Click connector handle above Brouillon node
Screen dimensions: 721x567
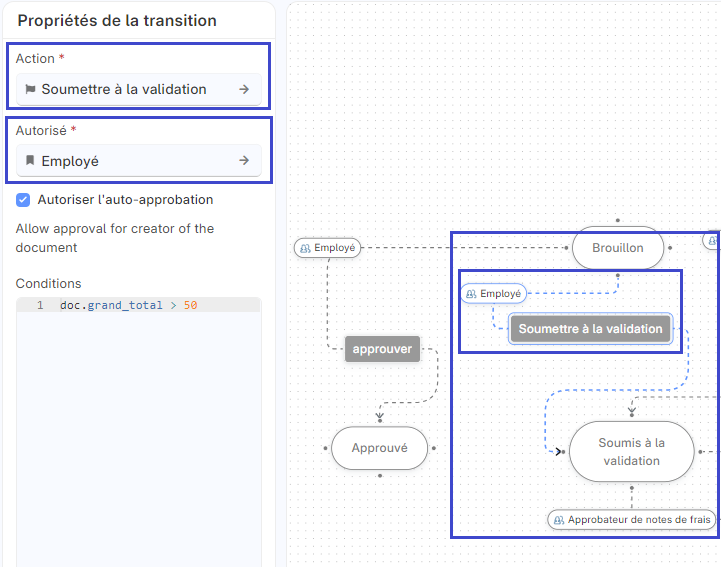618,220
